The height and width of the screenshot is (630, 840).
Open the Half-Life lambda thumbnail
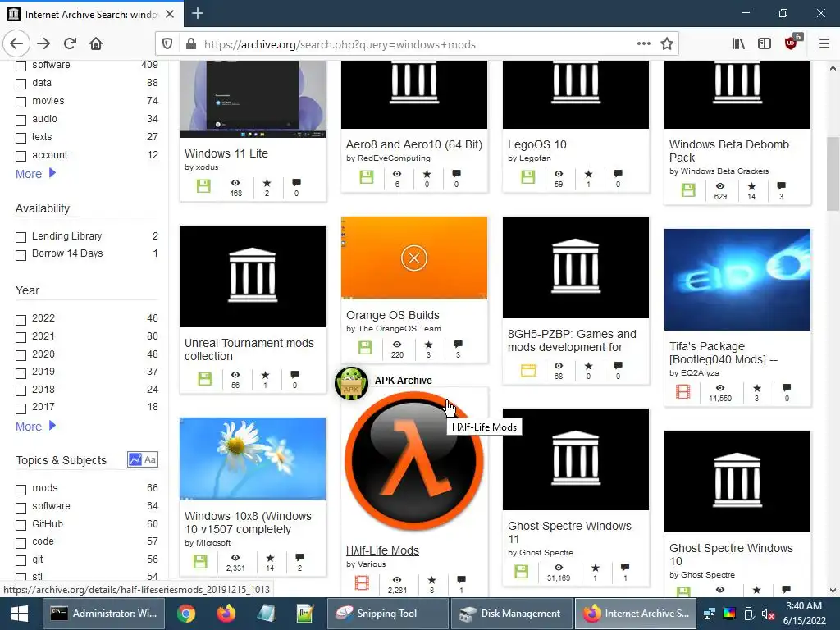(x=414, y=461)
